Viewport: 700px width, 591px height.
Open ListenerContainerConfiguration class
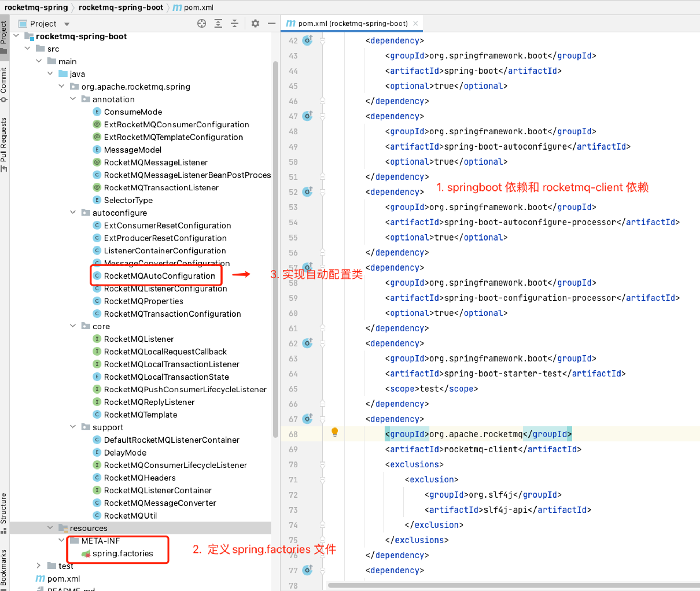[x=159, y=250]
